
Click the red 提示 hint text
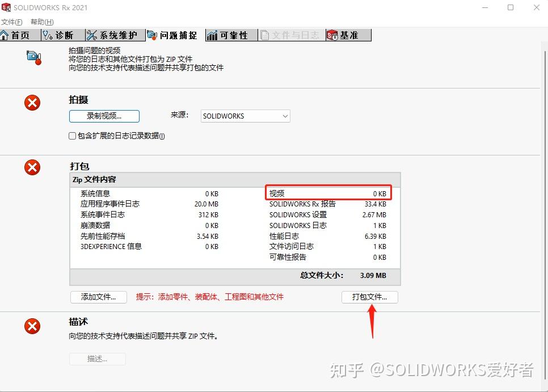tap(210, 297)
